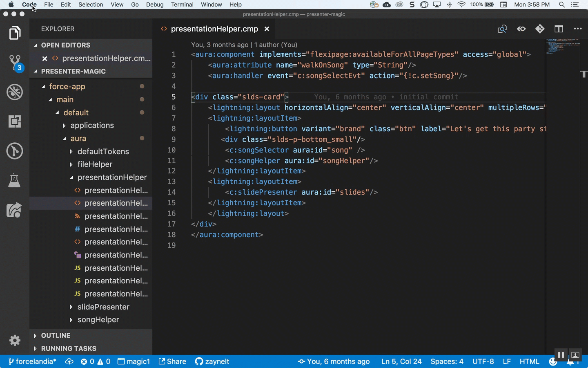Open the GitLens view in activity bar
588x368 pixels.
[x=15, y=151]
